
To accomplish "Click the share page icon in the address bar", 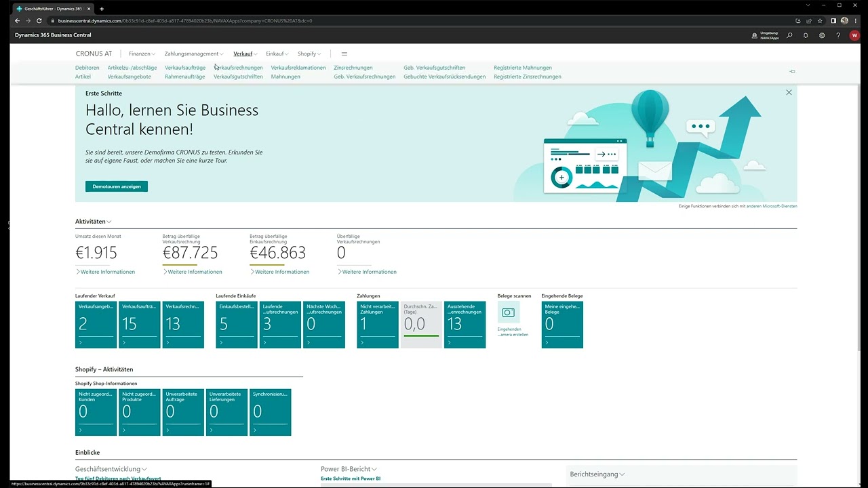I will coord(809,21).
